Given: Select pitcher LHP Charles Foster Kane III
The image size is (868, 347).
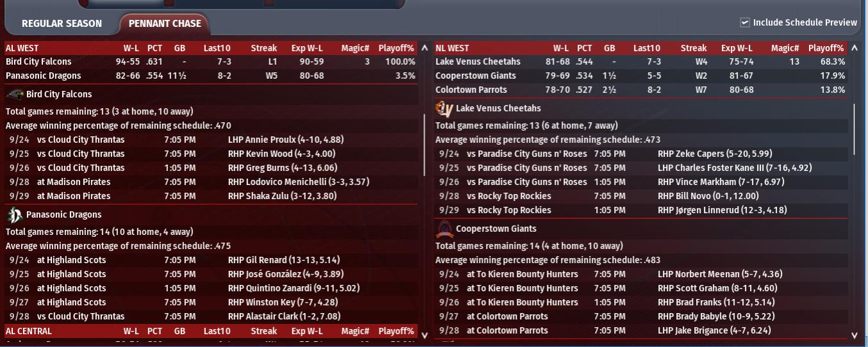Looking at the screenshot, I should click(735, 168).
